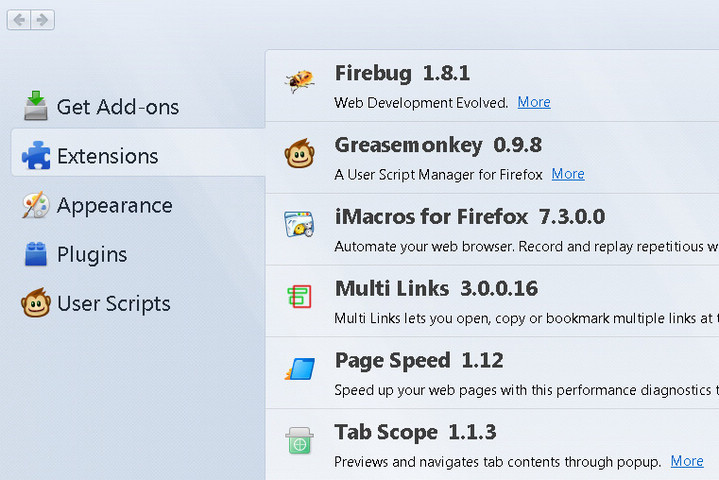Switch to the Appearance category
Viewport: 719px width, 480px height.
coord(114,205)
